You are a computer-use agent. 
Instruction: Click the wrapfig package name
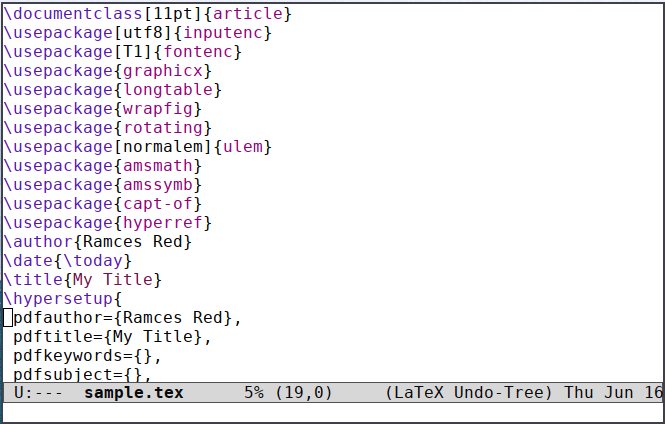coord(158,109)
